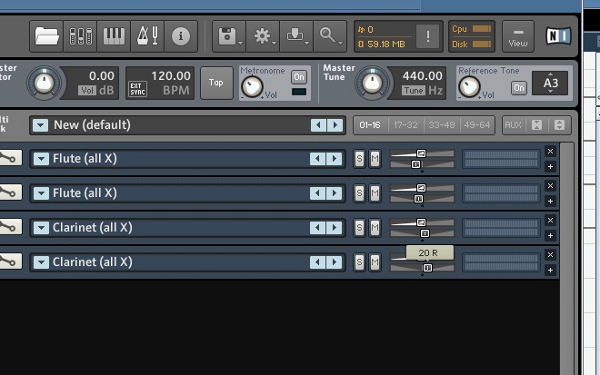The image size is (600, 375).
Task: Click the exclamation mark panic button
Action: tap(427, 37)
